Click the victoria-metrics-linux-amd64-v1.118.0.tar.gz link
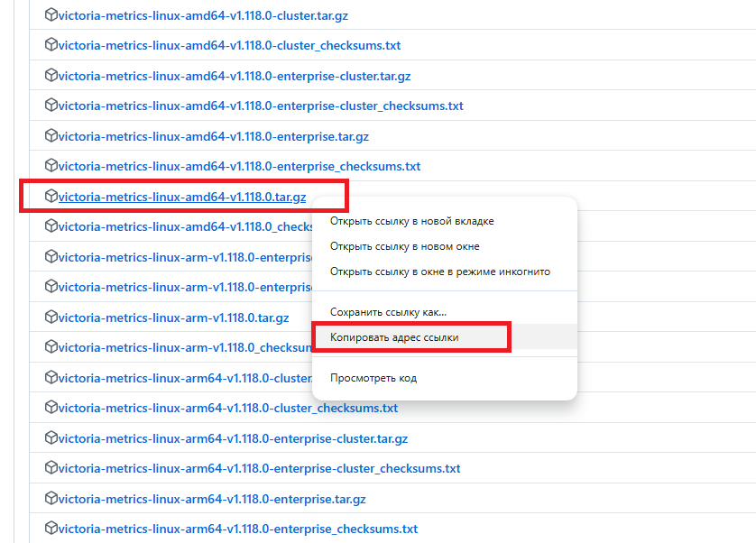This screenshot has height=543, width=756. tap(182, 198)
